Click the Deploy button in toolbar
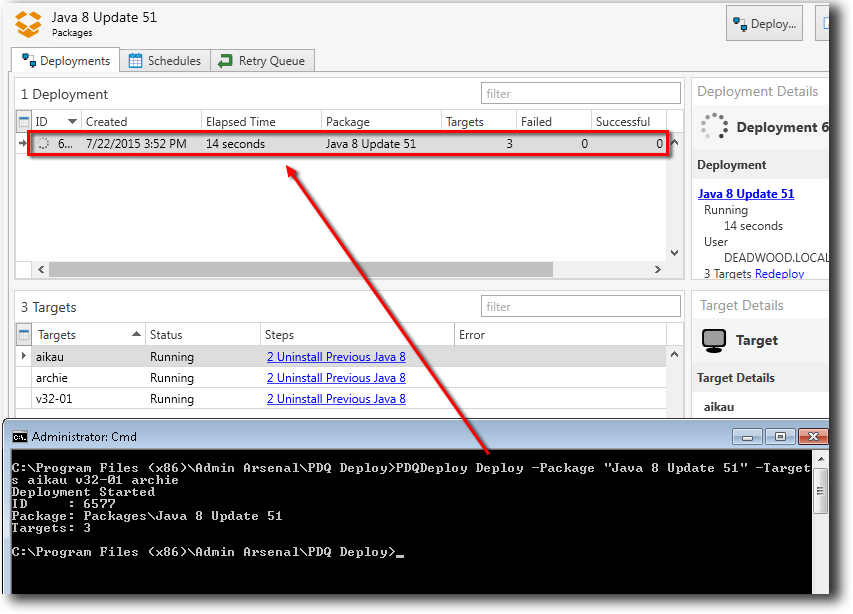This screenshot has height=614, width=853. pyautogui.click(x=764, y=24)
